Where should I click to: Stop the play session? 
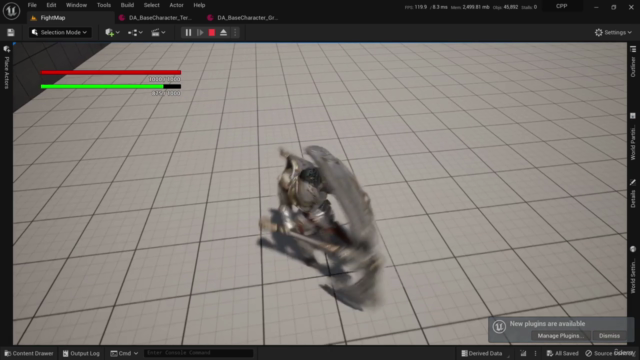tap(212, 32)
